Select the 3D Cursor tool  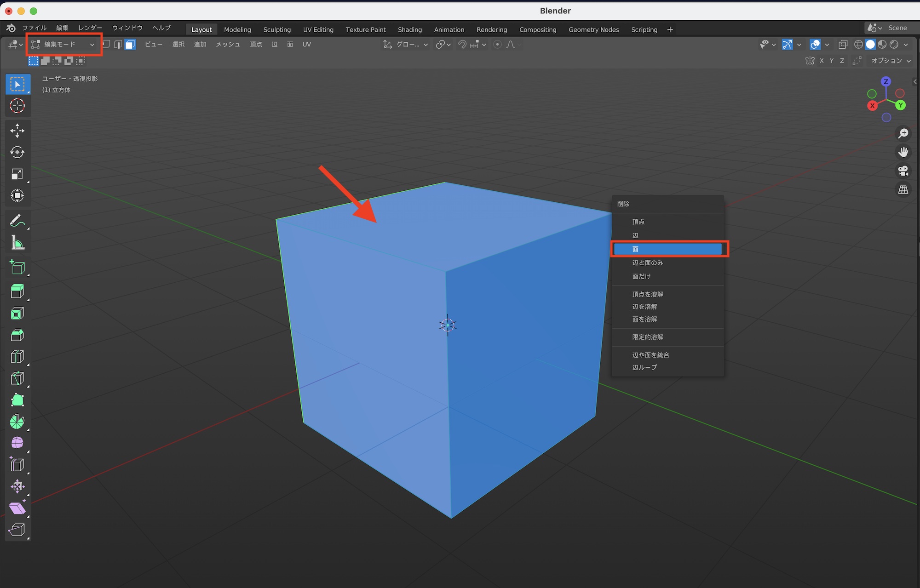coord(17,106)
